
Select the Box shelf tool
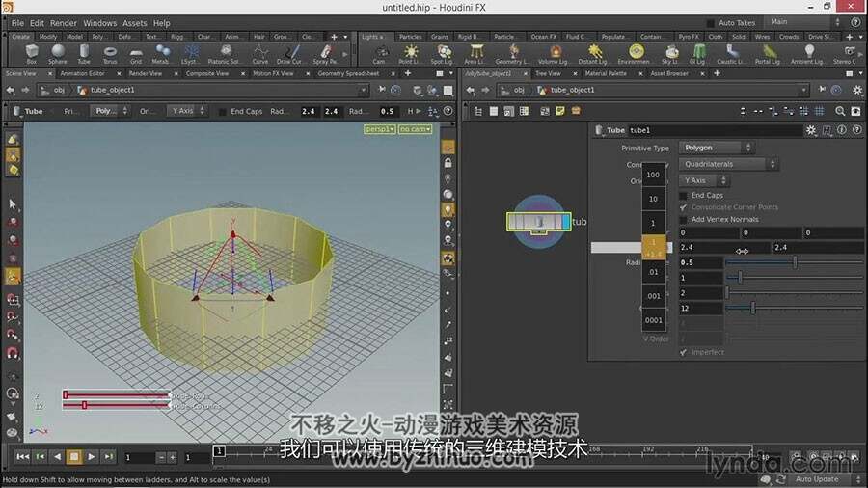pyautogui.click(x=32, y=54)
